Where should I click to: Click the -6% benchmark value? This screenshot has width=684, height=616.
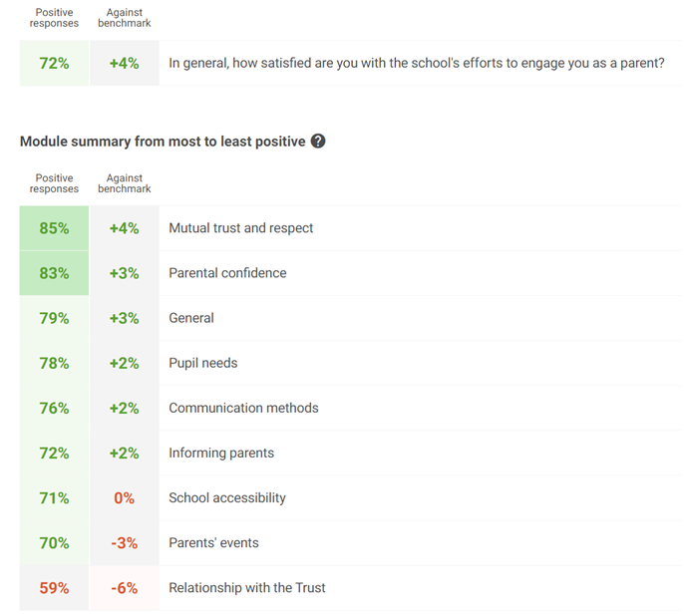(x=125, y=588)
